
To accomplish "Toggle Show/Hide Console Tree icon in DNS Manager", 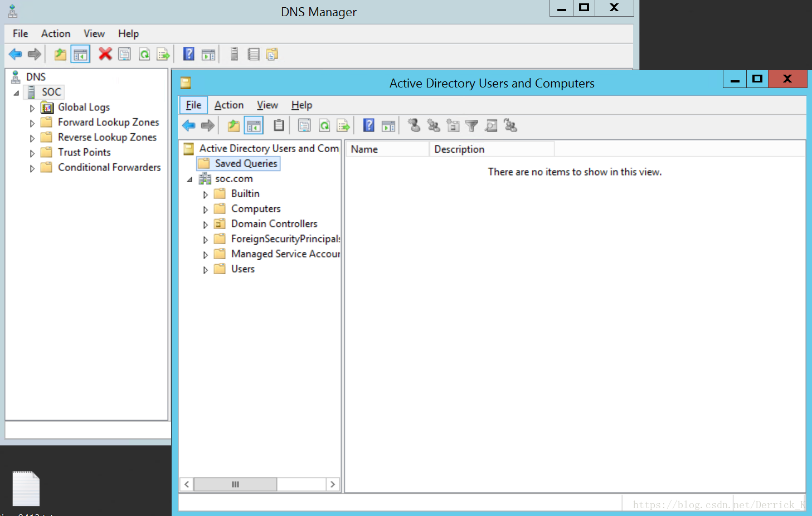I will point(80,54).
